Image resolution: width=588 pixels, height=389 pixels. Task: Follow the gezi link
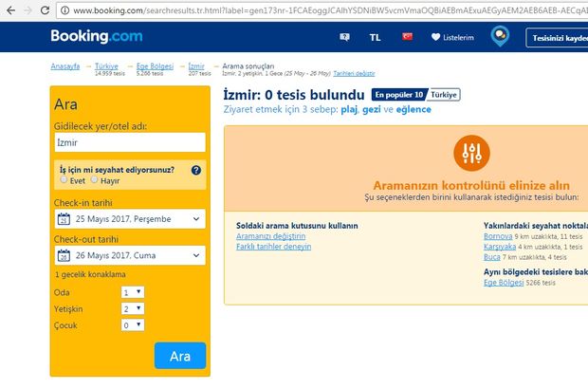pyautogui.click(x=372, y=109)
